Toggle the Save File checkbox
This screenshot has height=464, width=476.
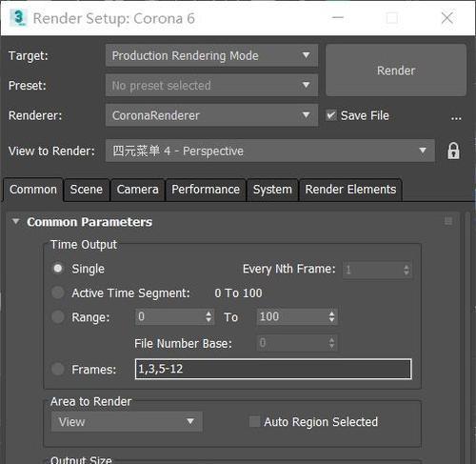point(331,115)
